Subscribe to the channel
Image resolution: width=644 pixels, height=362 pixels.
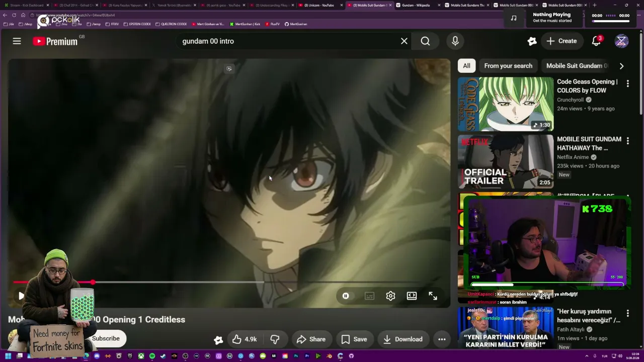pyautogui.click(x=106, y=338)
